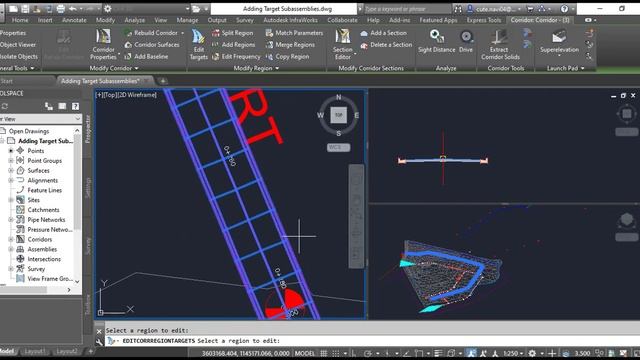Click the Undo arrow
The width and height of the screenshot is (640, 360).
(73, 9)
